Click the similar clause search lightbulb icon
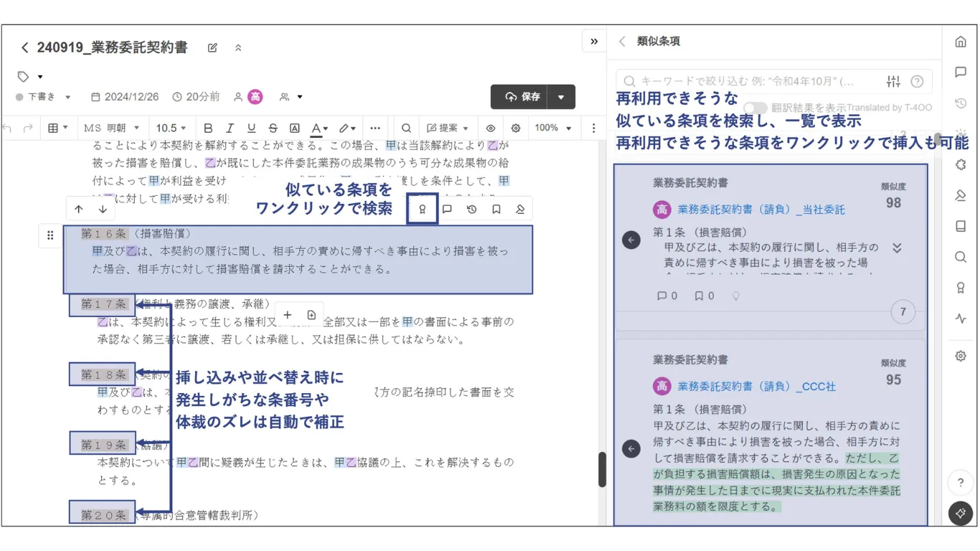This screenshot has width=980, height=551. pos(423,209)
